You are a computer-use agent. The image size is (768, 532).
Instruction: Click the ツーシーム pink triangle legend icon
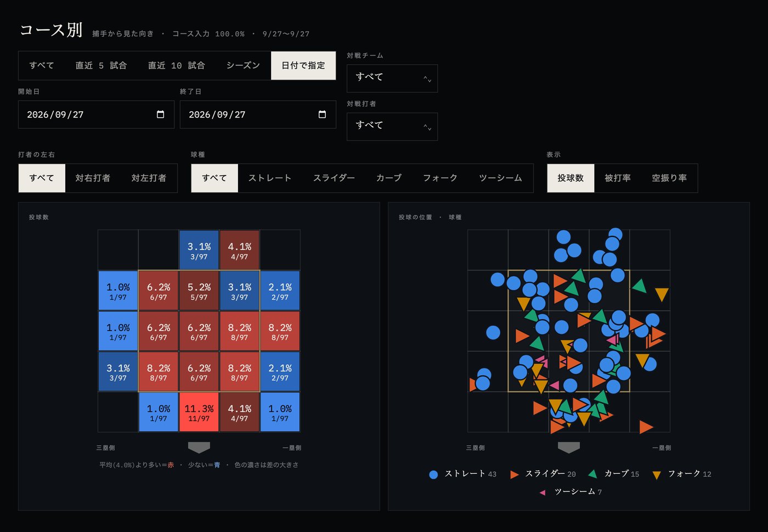pyautogui.click(x=543, y=493)
